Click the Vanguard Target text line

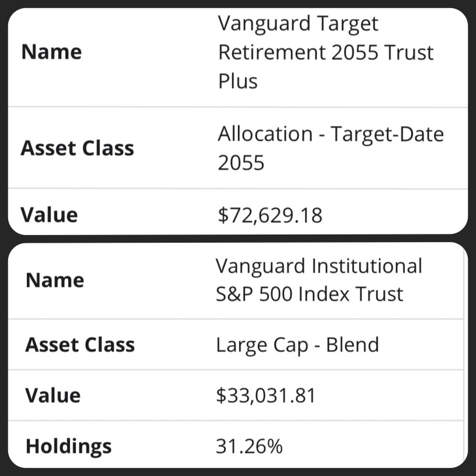[298, 24]
